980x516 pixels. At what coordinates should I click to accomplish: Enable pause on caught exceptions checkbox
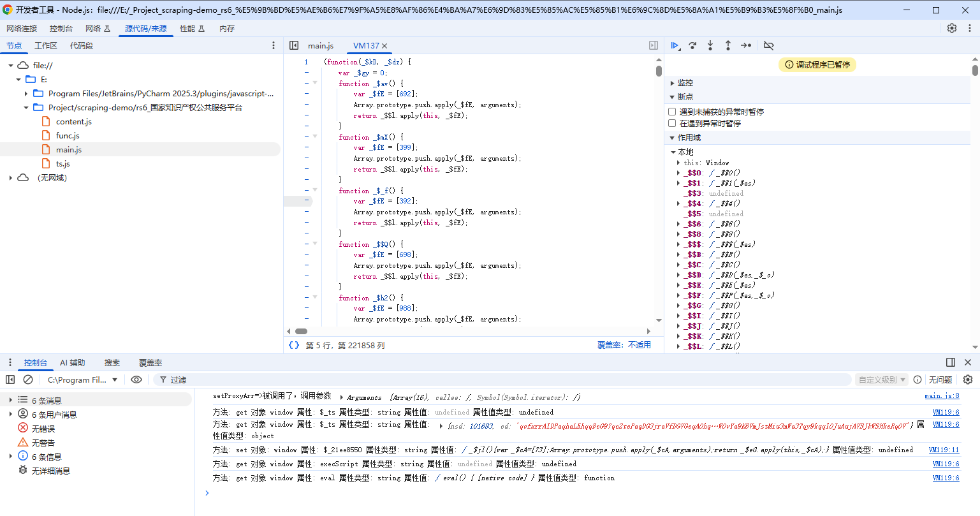(672, 123)
